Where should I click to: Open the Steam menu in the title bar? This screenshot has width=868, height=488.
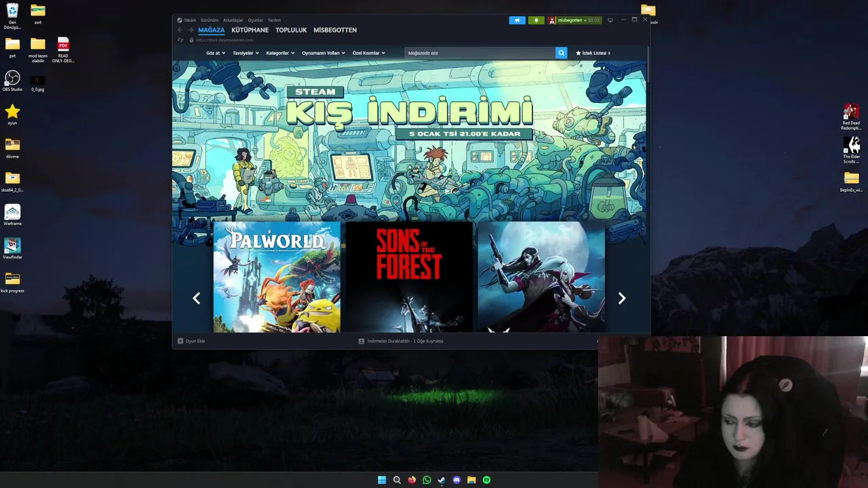pos(190,20)
